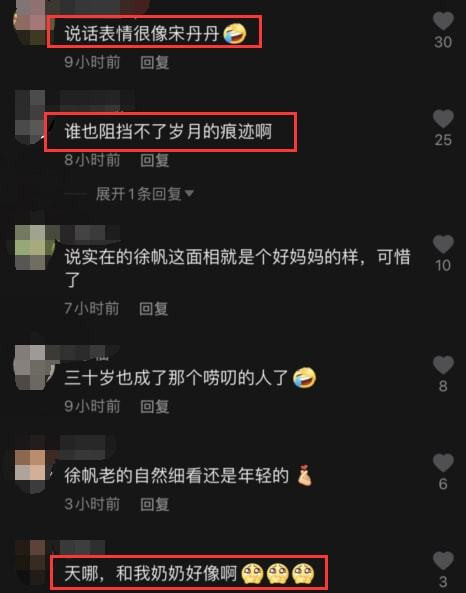Viewport: 466px width, 593px height.
Task: Reply to the 说话表情很像宋丹丹 comment
Action: [154, 62]
